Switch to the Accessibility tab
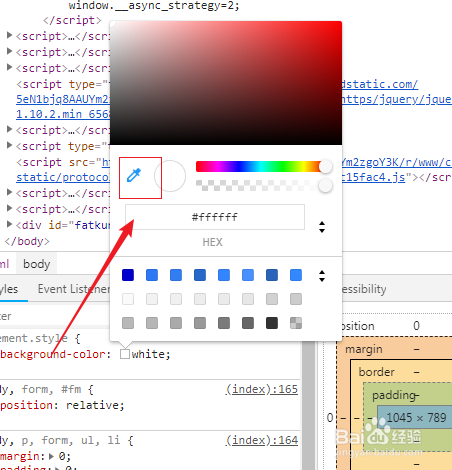452x470 pixels. (x=364, y=289)
